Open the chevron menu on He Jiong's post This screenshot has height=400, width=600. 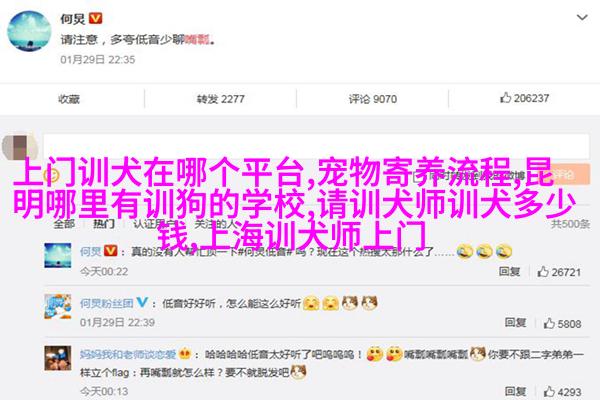pos(582,17)
